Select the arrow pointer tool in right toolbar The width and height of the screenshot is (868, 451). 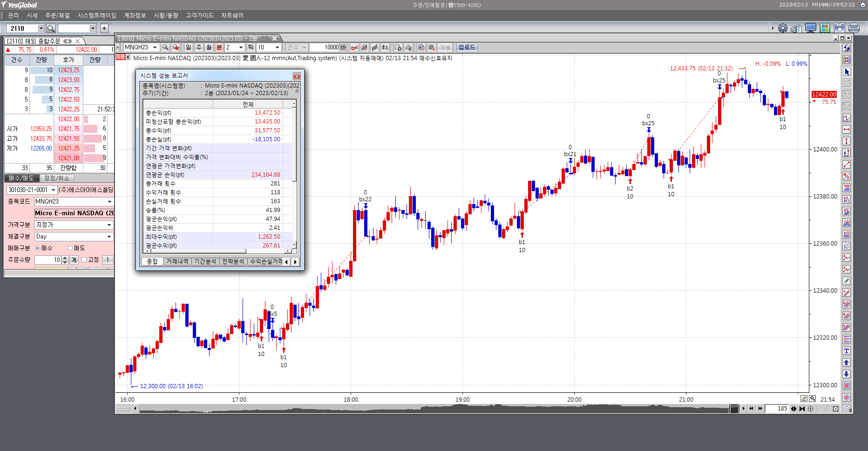tap(847, 72)
